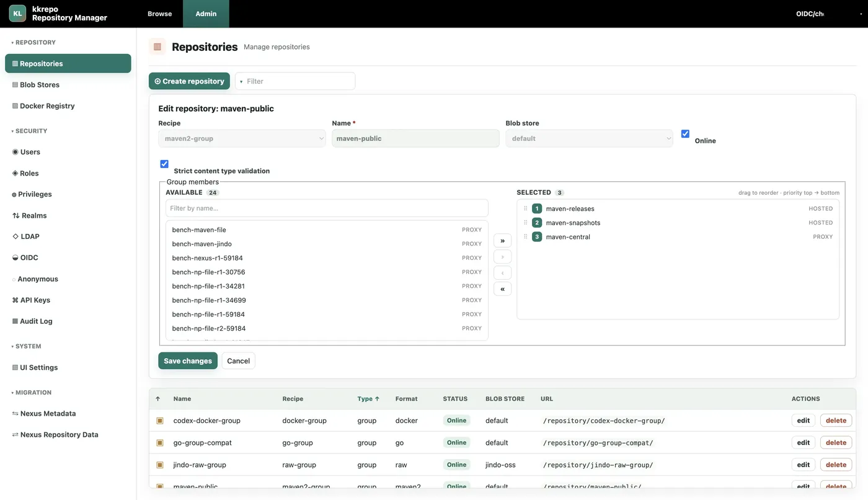Click the Nexus Metadata arrows icon
868x500 pixels.
tap(15, 414)
